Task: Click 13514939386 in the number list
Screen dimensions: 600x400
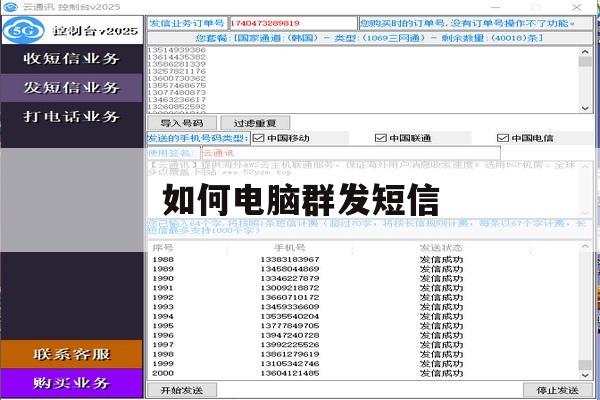Action: click(177, 50)
